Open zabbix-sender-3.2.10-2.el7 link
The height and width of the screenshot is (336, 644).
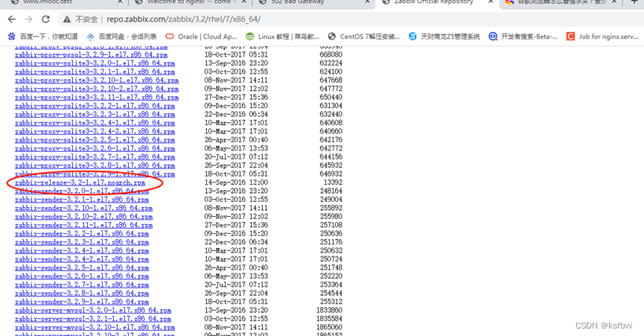coord(83,217)
